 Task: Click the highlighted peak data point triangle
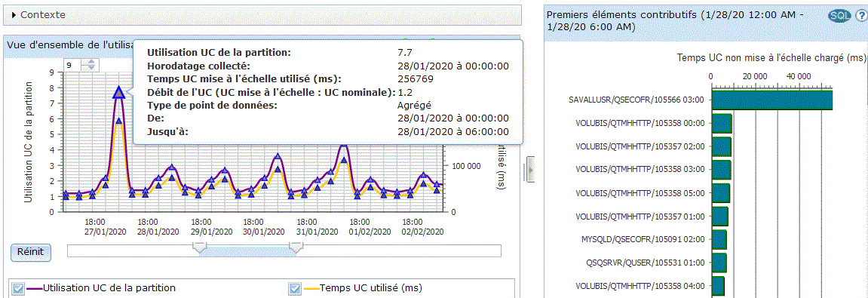point(118,93)
